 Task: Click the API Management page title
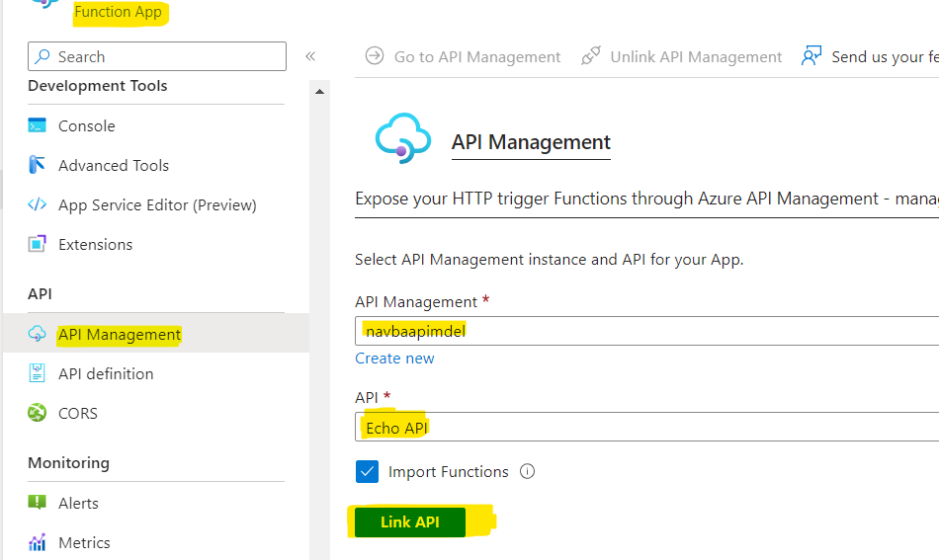click(x=531, y=142)
